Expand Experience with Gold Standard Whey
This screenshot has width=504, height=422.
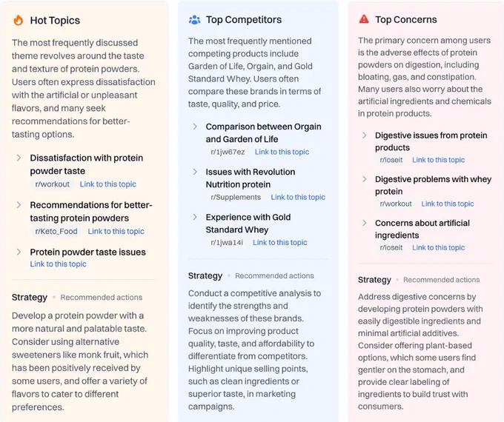tap(195, 217)
